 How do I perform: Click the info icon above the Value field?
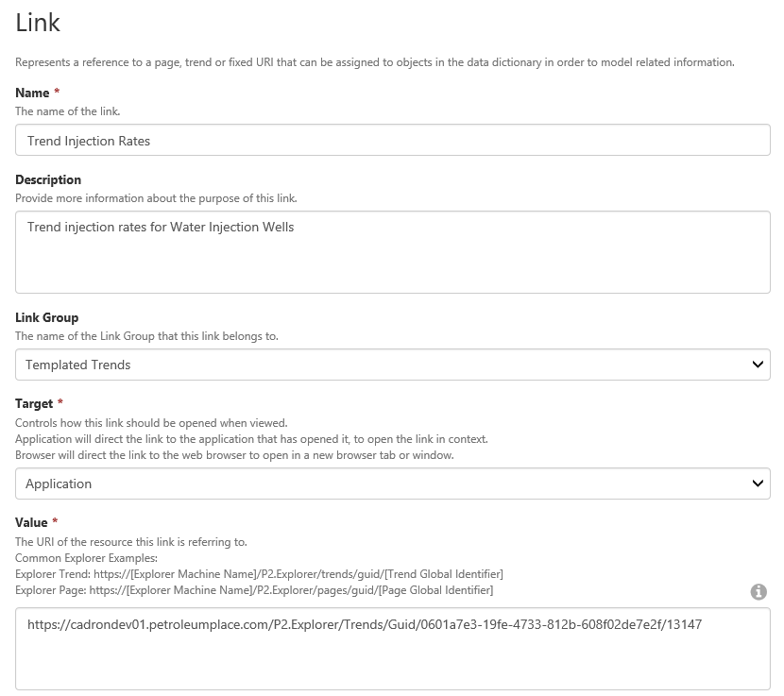coord(758,592)
